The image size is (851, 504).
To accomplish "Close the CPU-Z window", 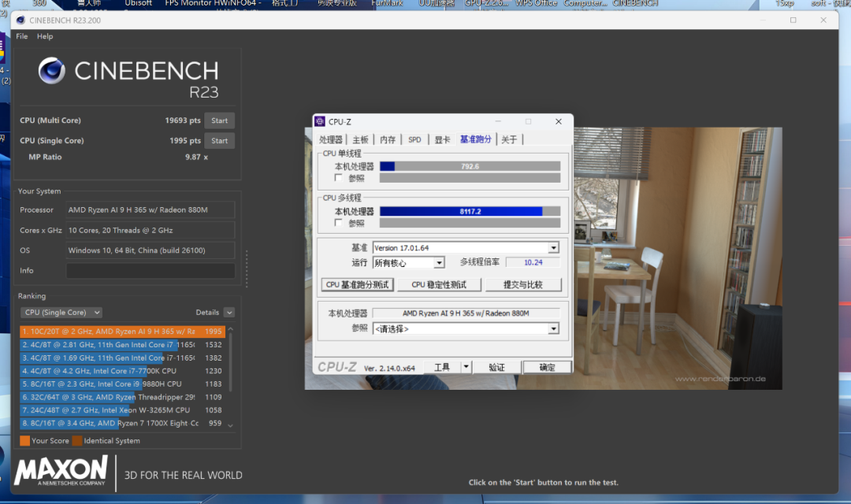I will pyautogui.click(x=559, y=121).
